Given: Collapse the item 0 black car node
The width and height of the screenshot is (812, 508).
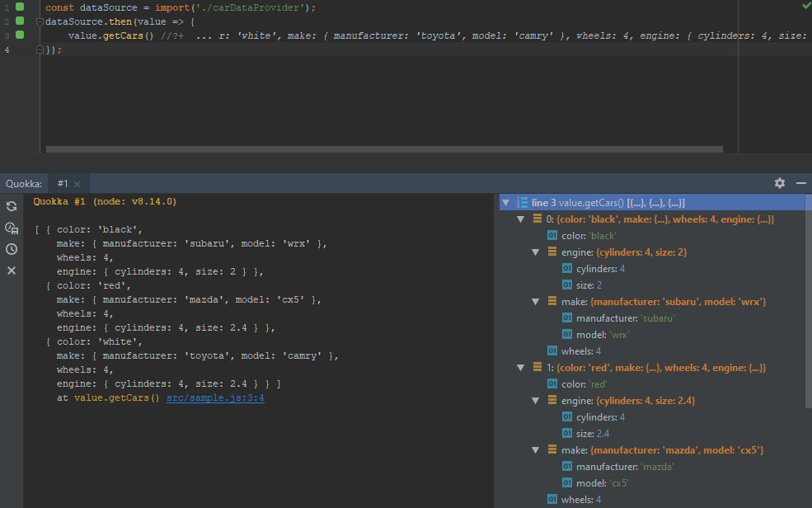Looking at the screenshot, I should [x=520, y=219].
